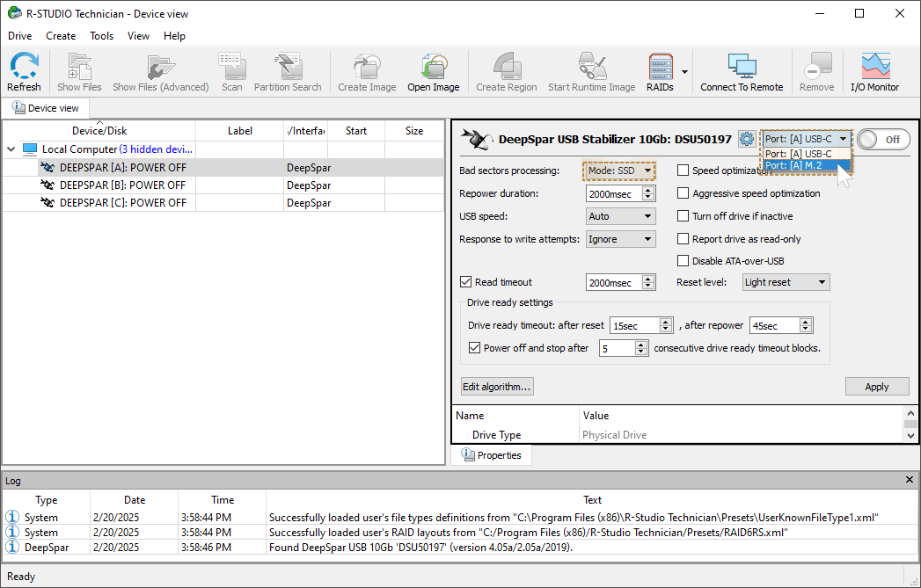Enable Speed optimization checkbox
This screenshot has height=588, width=921.
pyautogui.click(x=683, y=171)
